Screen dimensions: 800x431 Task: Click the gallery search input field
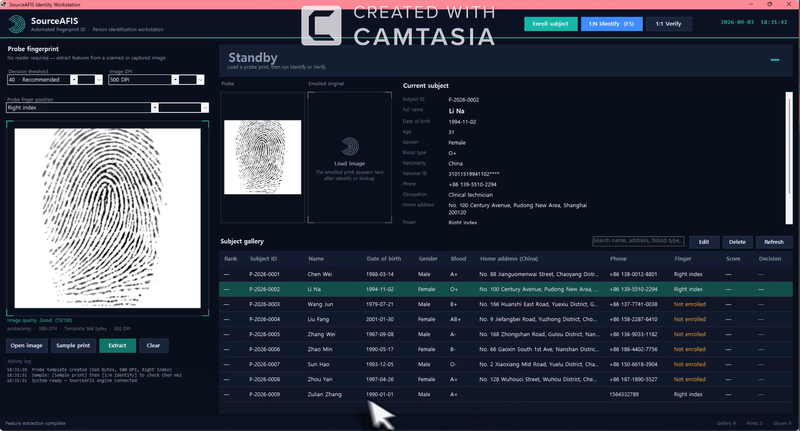click(638, 241)
